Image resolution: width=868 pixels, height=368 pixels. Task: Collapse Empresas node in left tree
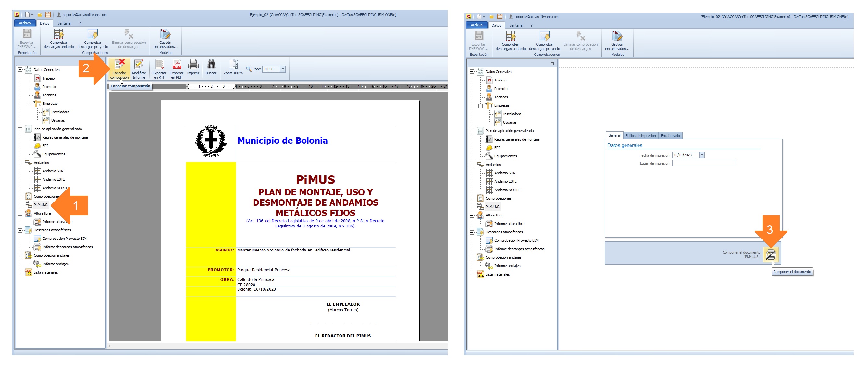(29, 104)
